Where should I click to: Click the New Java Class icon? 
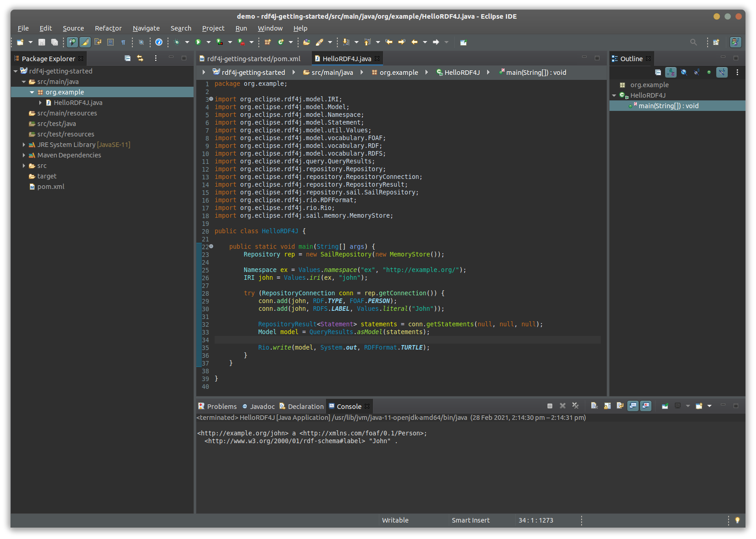click(x=280, y=42)
